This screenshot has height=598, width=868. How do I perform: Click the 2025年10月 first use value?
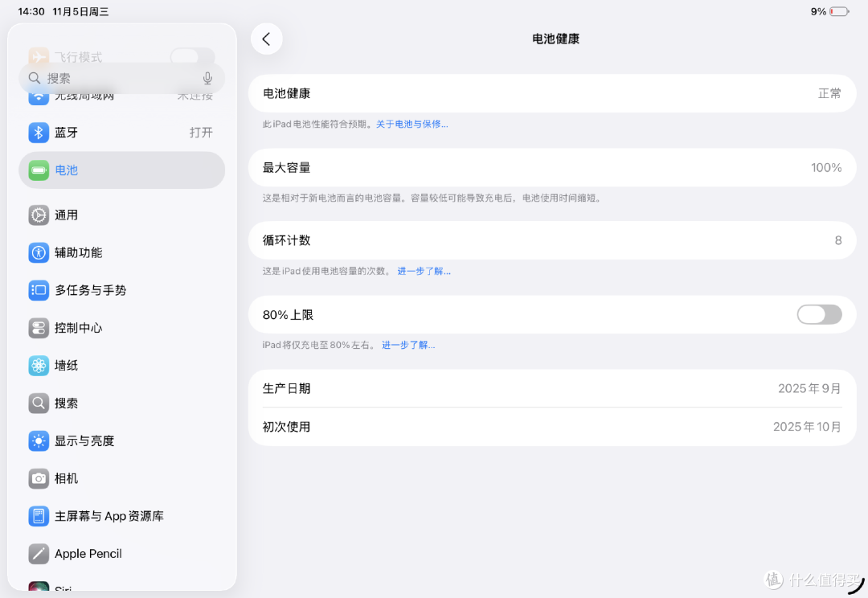click(807, 427)
